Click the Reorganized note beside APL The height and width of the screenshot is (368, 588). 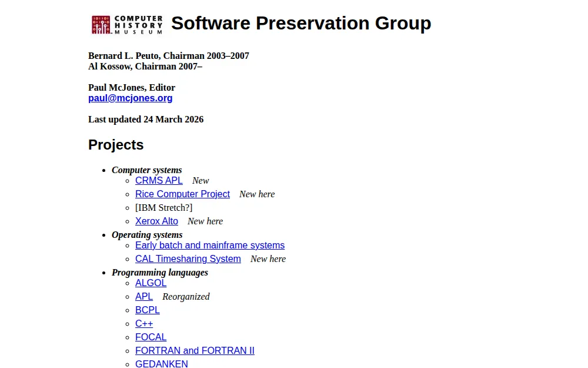pyautogui.click(x=186, y=297)
